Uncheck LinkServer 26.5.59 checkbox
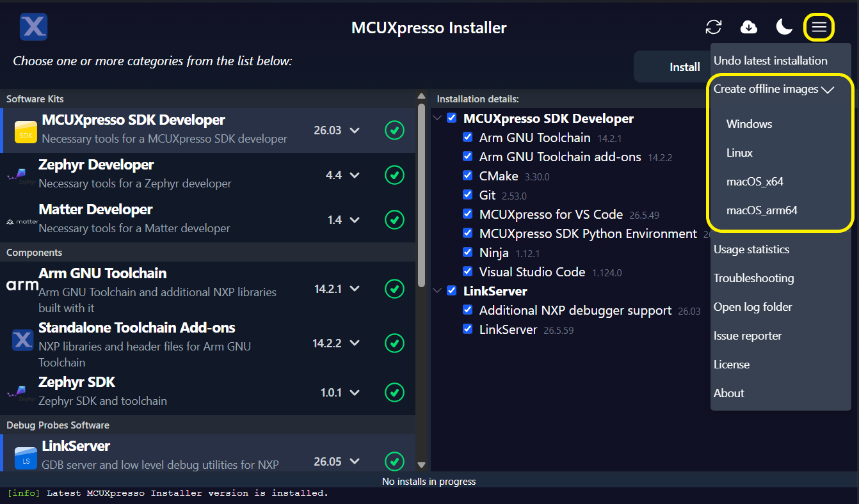Image resolution: width=859 pixels, height=504 pixels. (x=467, y=329)
